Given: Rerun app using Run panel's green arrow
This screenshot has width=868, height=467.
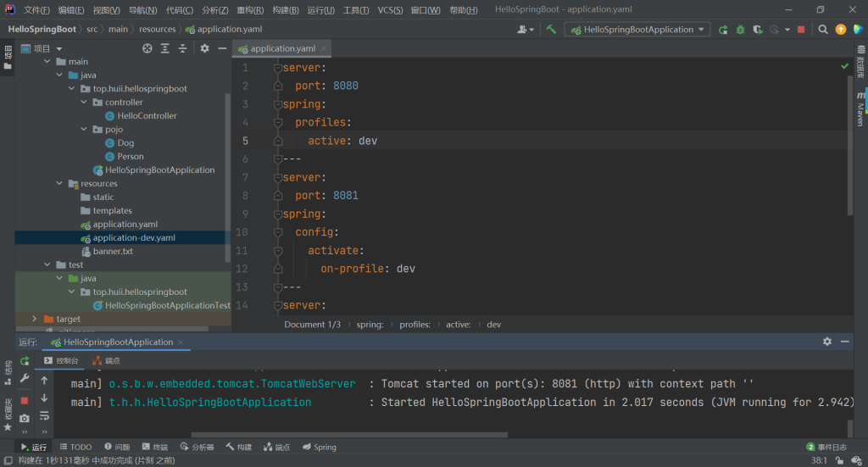Looking at the screenshot, I should [x=25, y=361].
